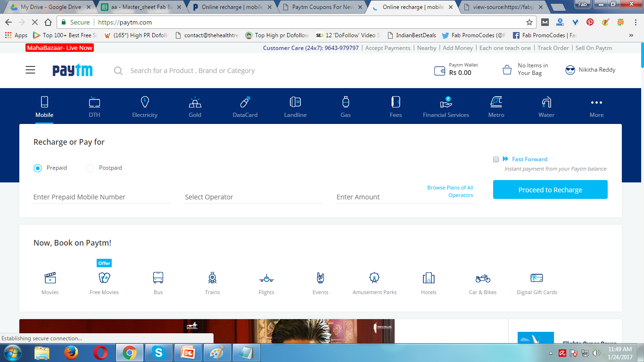Open the Apps bookmarks shortcut

(x=16, y=35)
